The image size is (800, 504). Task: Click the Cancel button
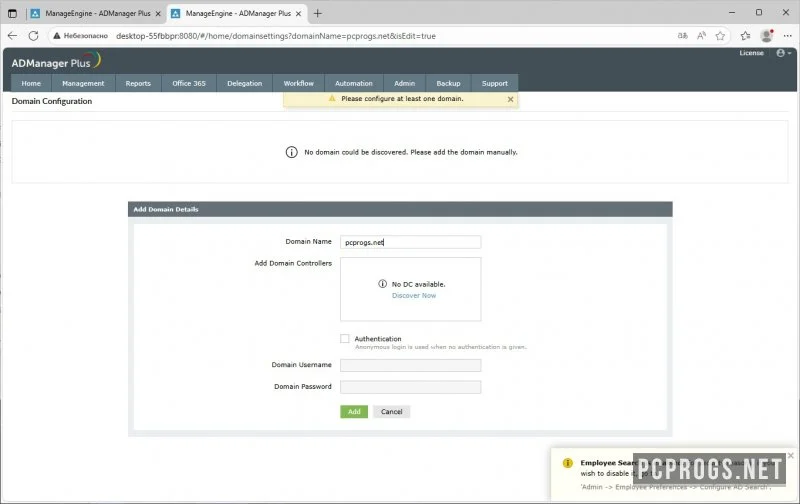pyautogui.click(x=391, y=412)
